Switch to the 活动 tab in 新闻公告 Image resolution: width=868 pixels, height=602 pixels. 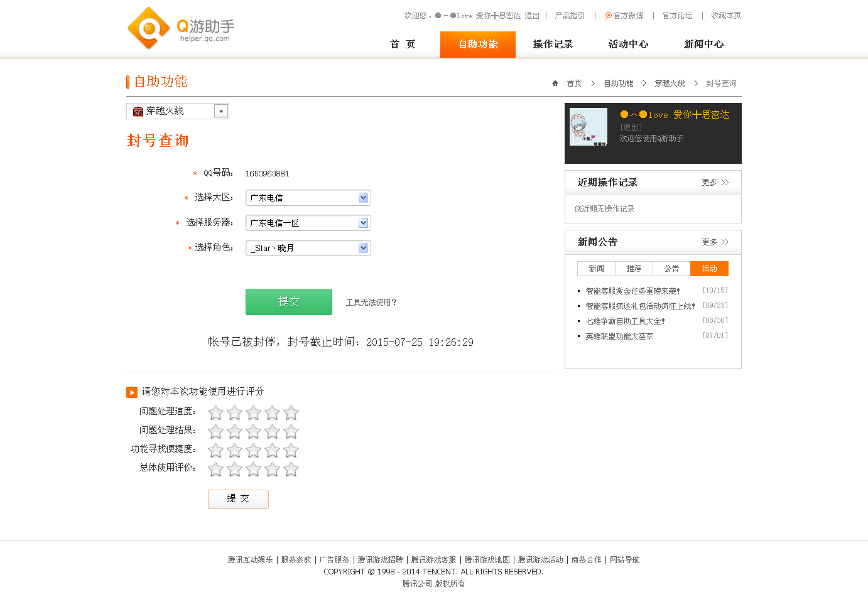point(709,269)
